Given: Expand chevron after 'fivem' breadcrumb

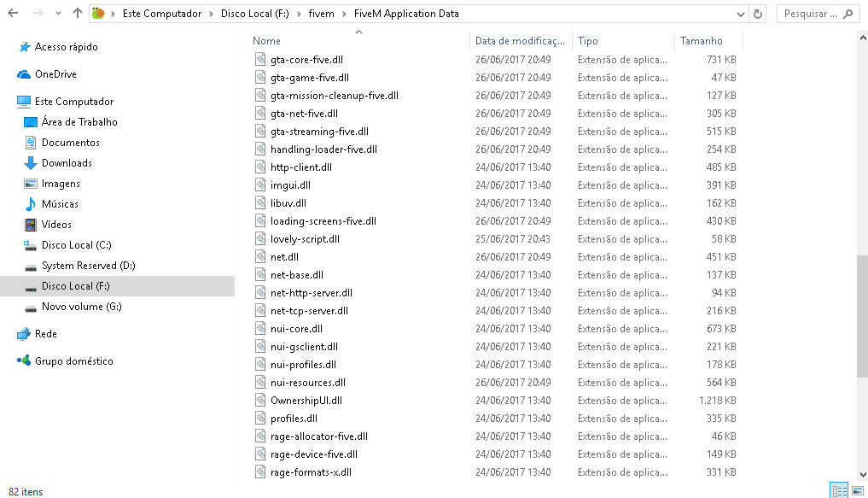Looking at the screenshot, I should click(344, 15).
